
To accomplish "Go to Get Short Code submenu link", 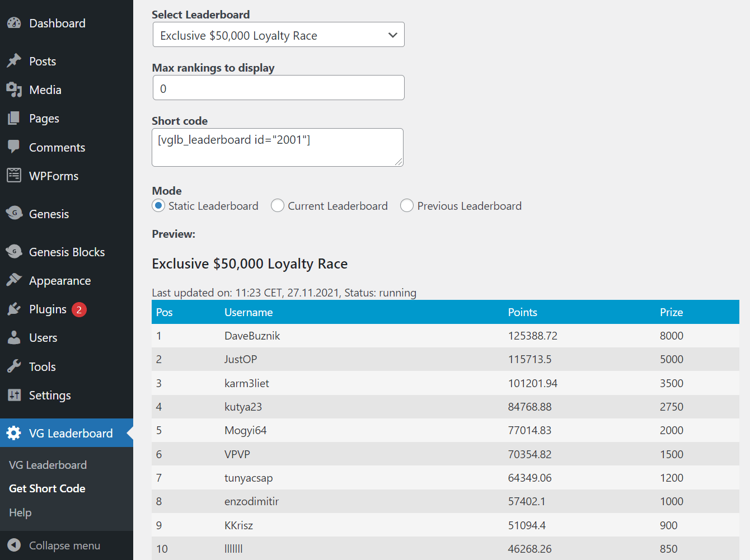I will click(x=47, y=488).
